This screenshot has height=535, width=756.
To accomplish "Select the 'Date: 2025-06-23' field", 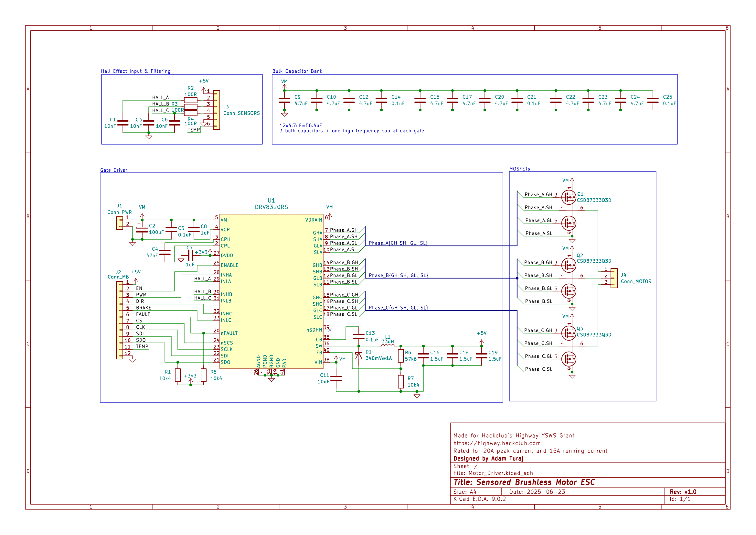I will [x=537, y=492].
